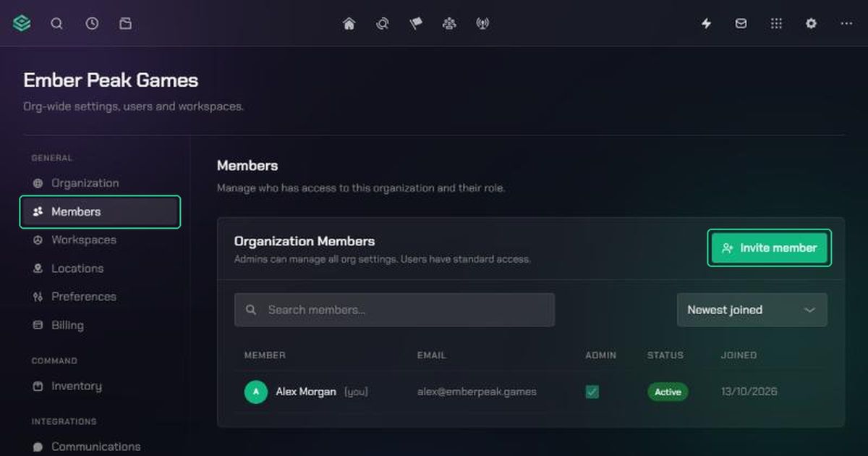Click the STATUS column header

(665, 355)
